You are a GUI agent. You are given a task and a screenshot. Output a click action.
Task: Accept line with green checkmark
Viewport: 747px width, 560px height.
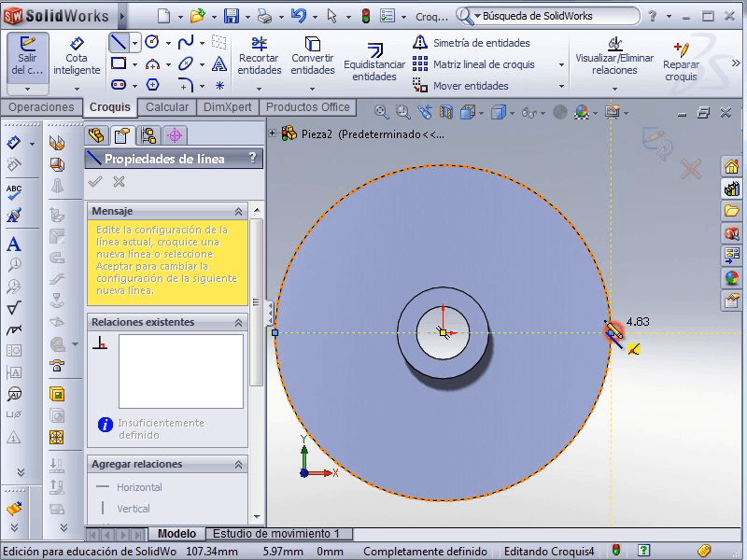point(95,182)
